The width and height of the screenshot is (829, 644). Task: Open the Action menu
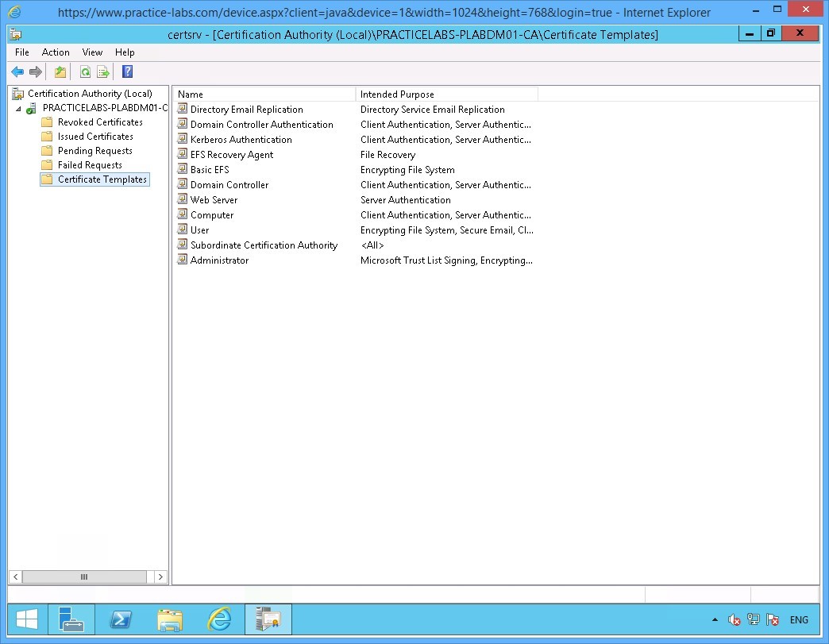point(56,52)
